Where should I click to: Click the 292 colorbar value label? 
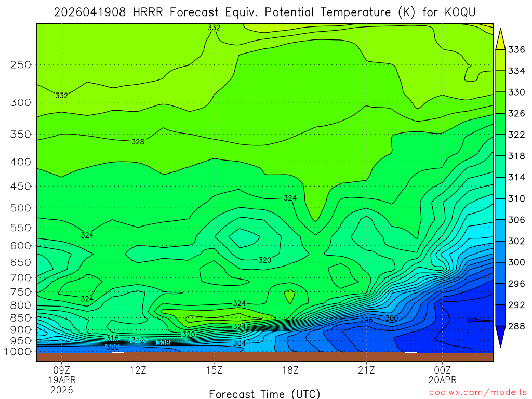coord(516,305)
